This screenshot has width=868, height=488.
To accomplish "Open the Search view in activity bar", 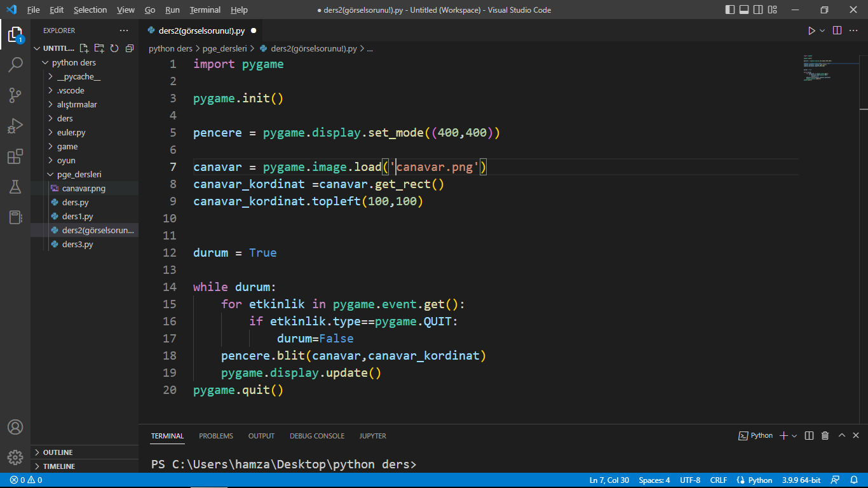I will 15,64.
